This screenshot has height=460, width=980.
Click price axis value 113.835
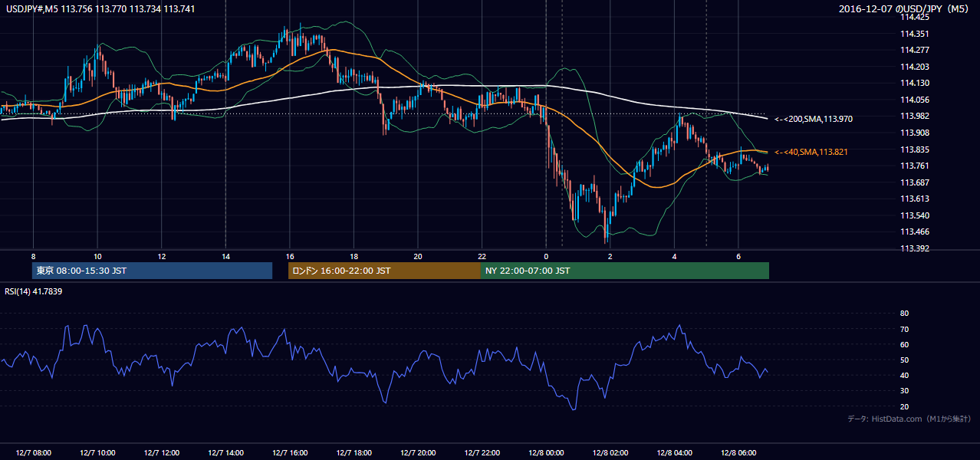(915, 149)
